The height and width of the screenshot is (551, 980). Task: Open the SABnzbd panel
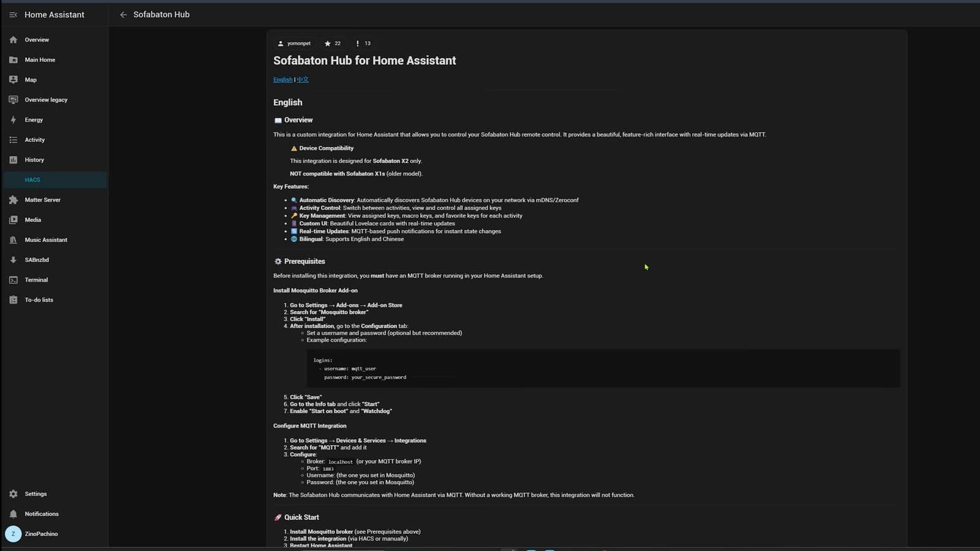55,260
